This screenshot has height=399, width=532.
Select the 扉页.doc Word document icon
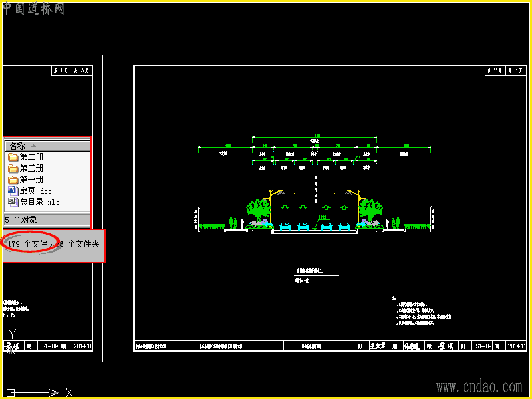pos(13,191)
